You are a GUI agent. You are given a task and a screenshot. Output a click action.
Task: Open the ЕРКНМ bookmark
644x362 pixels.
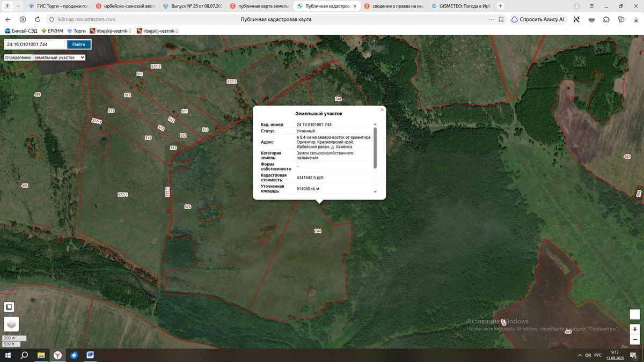(x=52, y=31)
